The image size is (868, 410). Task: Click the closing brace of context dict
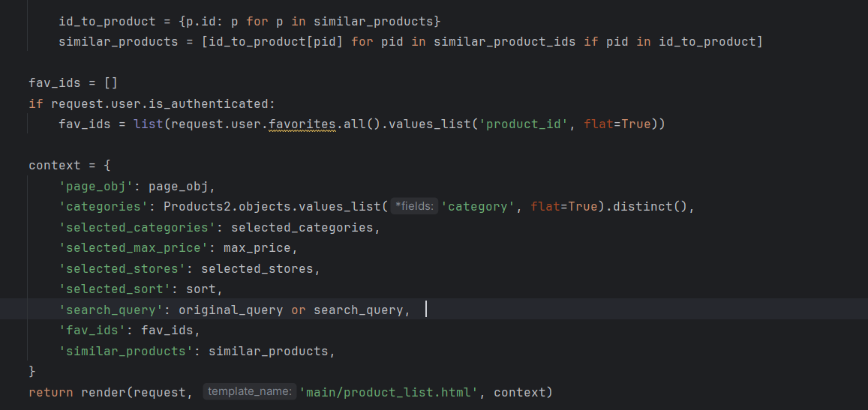[32, 372]
